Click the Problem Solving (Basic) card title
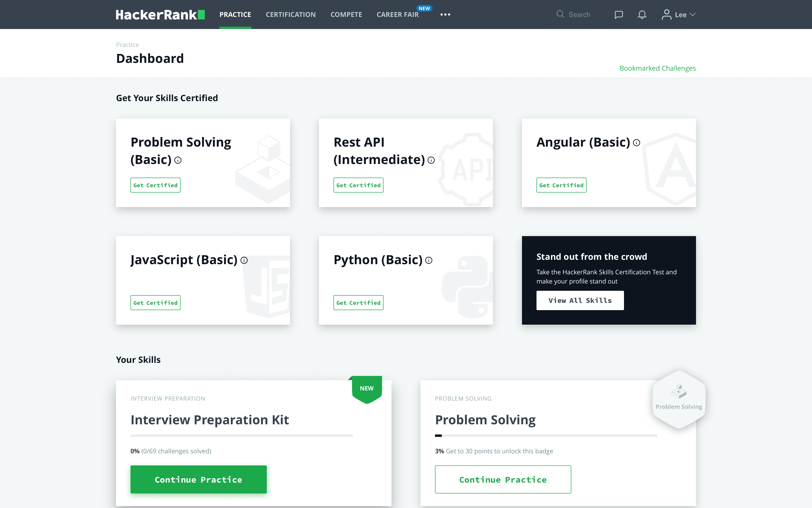 181,151
